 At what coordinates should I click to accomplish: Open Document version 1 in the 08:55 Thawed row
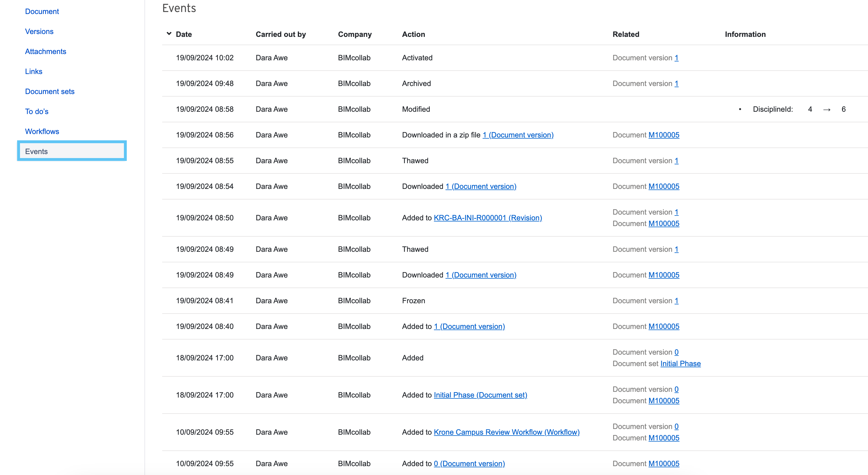click(676, 161)
